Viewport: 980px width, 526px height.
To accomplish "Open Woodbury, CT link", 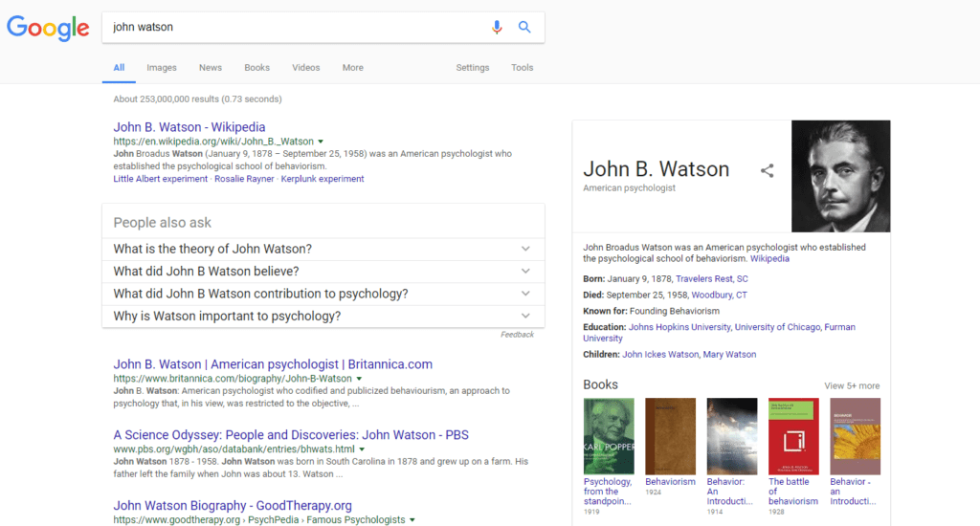I will point(719,295).
